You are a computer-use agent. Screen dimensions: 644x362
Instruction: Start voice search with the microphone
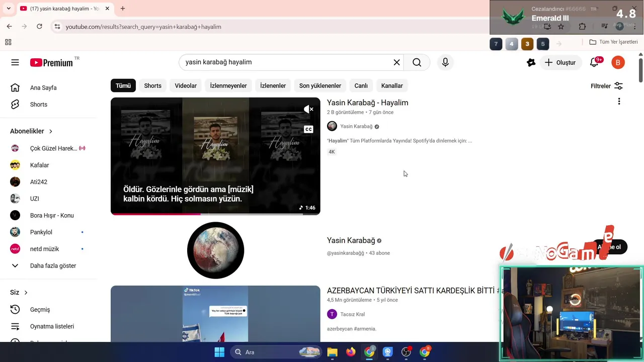(445, 62)
